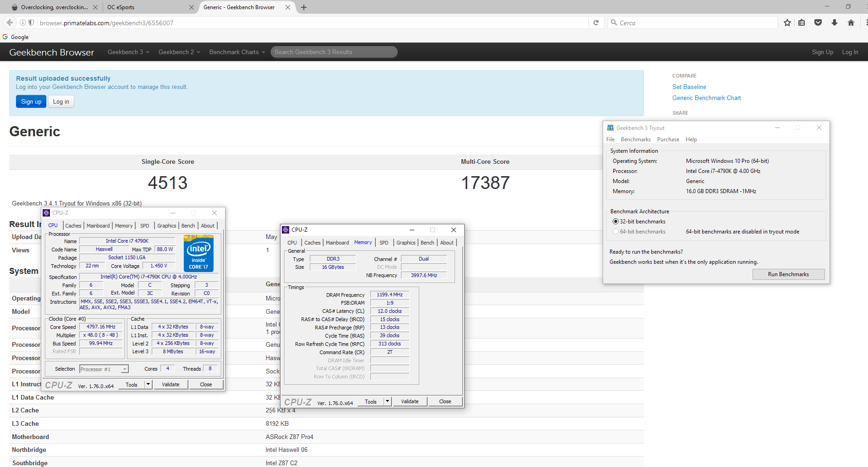Image resolution: width=868 pixels, height=467 pixels.
Task: Click the Tools button in left CPU-Z window
Action: click(x=132, y=384)
